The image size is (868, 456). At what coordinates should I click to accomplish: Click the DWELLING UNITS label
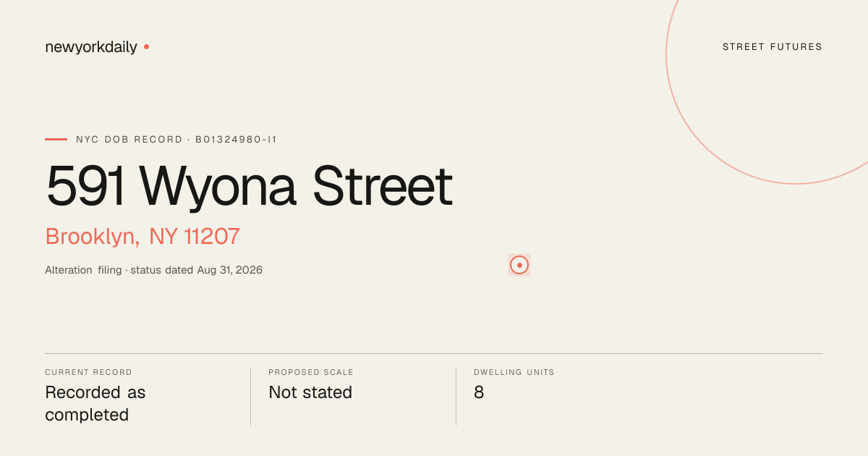[x=514, y=372]
